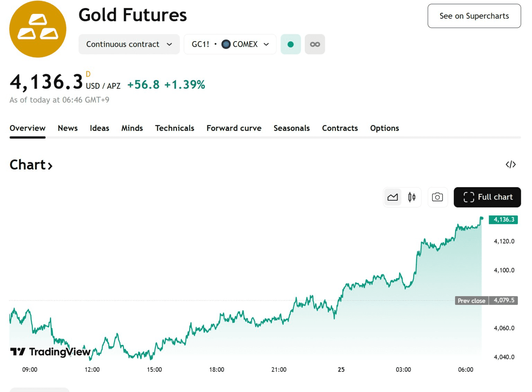Click the TradingView logo on chart
This screenshot has height=392, width=532.
click(50, 352)
